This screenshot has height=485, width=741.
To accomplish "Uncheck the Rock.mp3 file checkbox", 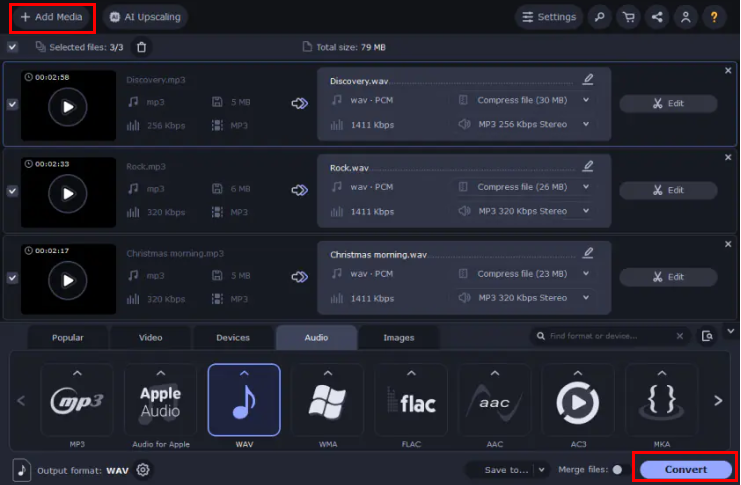I will click(12, 191).
